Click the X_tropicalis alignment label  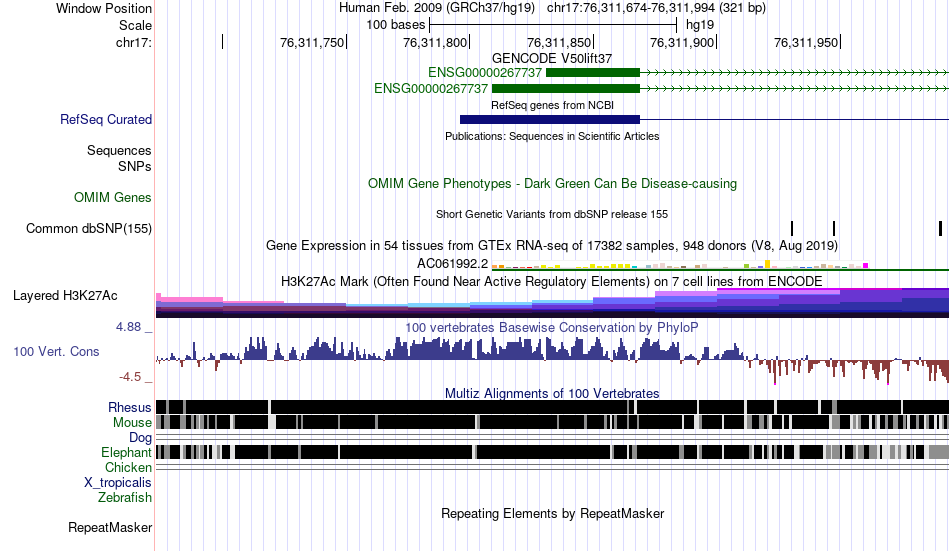(118, 483)
